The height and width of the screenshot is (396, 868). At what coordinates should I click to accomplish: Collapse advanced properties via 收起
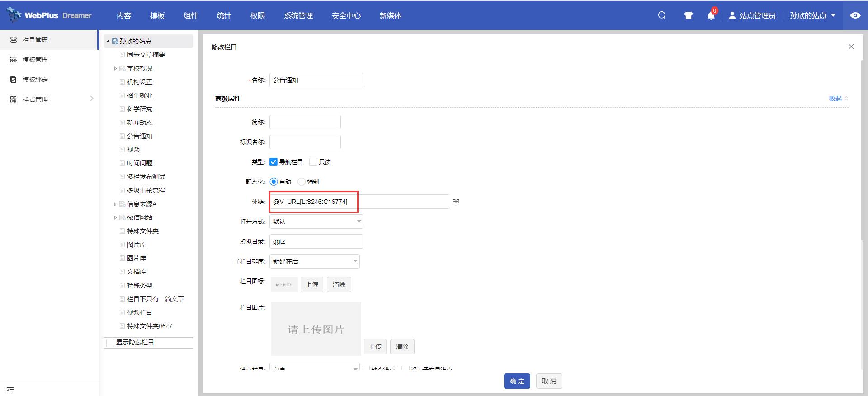click(x=839, y=99)
